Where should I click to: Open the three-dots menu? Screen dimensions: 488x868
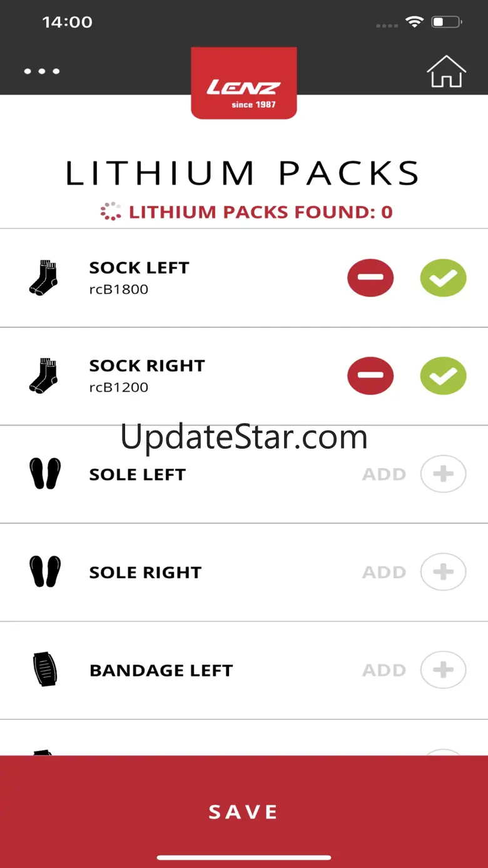coord(42,71)
